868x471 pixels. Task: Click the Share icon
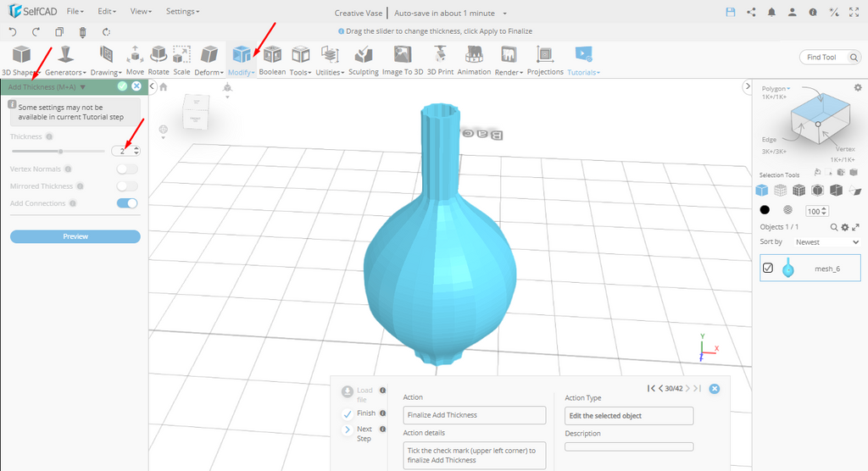pos(751,12)
